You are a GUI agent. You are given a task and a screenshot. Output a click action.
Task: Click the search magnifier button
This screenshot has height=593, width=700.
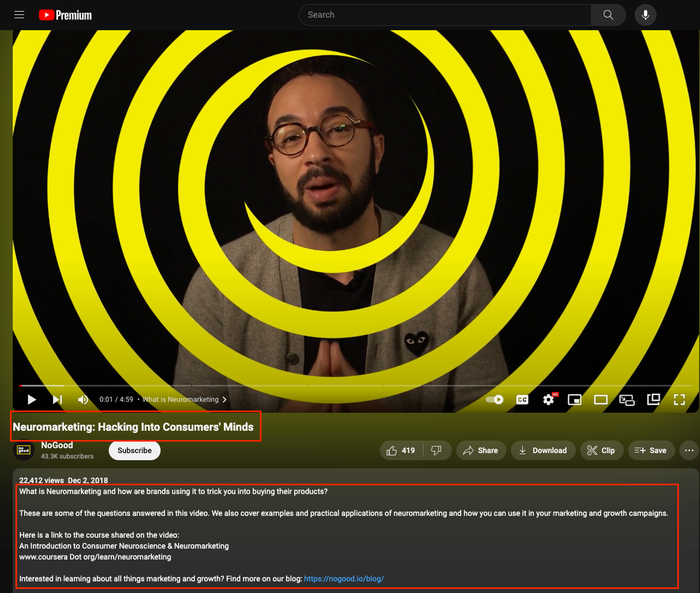tap(608, 15)
